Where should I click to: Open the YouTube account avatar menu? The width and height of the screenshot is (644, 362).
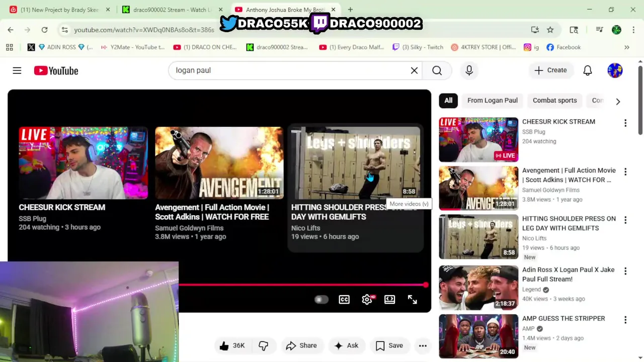tap(615, 70)
